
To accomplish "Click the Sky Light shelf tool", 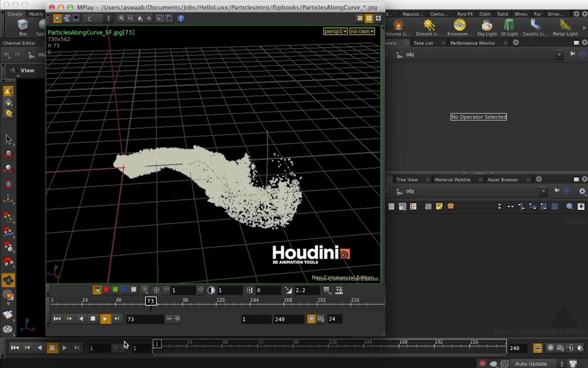I will coord(487,27).
